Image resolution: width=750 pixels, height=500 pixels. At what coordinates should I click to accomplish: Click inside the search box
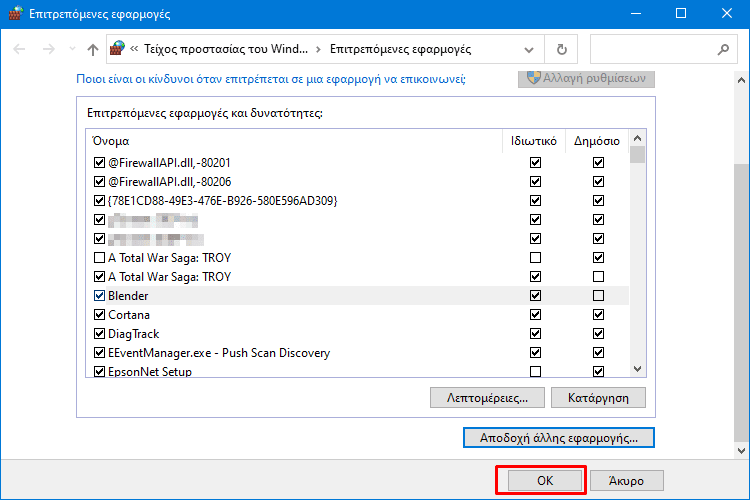[663, 49]
